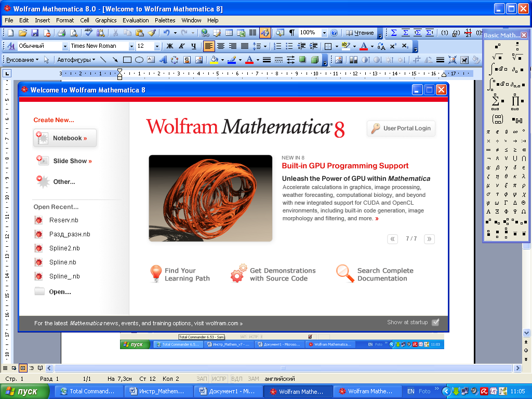The height and width of the screenshot is (399, 532).
Task: Open recent file Spline2.nb
Action: tap(64, 248)
